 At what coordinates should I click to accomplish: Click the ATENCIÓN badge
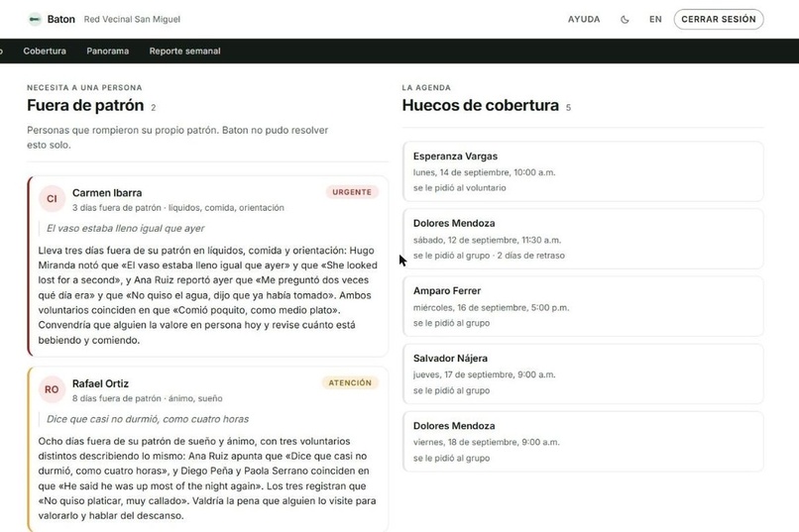click(x=350, y=382)
